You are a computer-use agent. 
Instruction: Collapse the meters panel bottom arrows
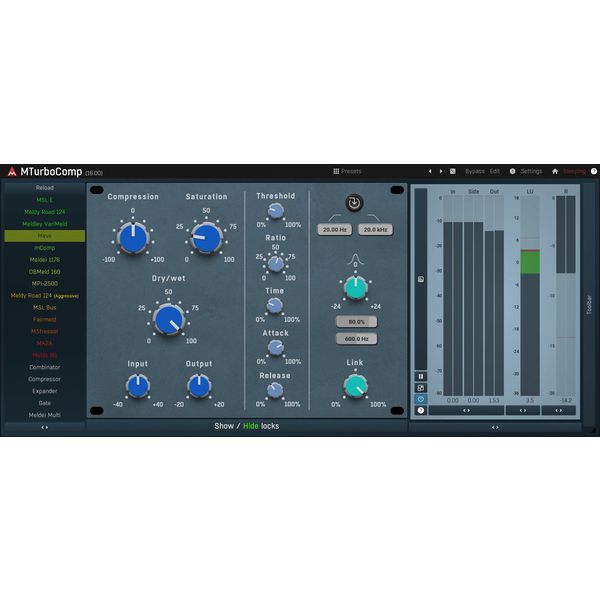click(495, 427)
